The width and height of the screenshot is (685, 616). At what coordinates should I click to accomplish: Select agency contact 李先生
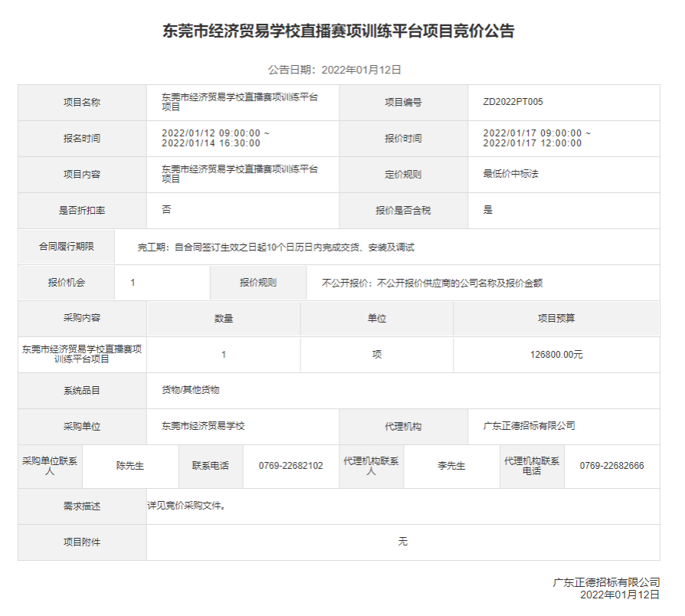click(x=452, y=466)
